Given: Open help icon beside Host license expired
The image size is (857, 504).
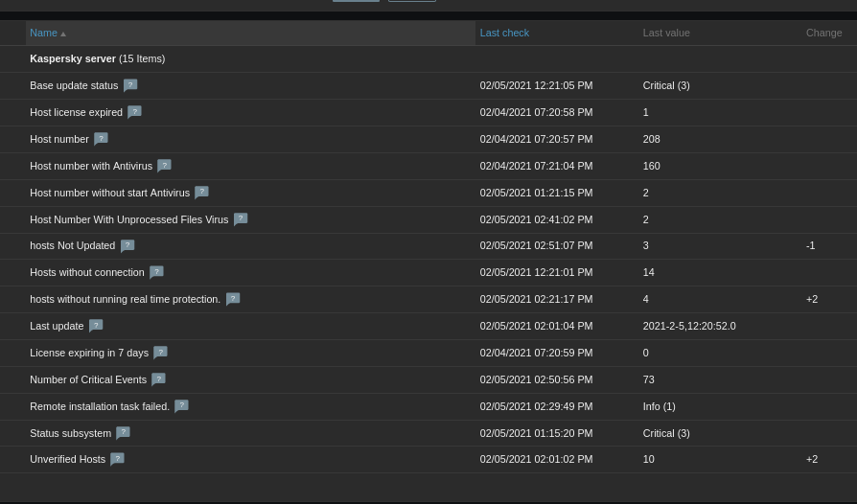Looking at the screenshot, I should point(134,112).
